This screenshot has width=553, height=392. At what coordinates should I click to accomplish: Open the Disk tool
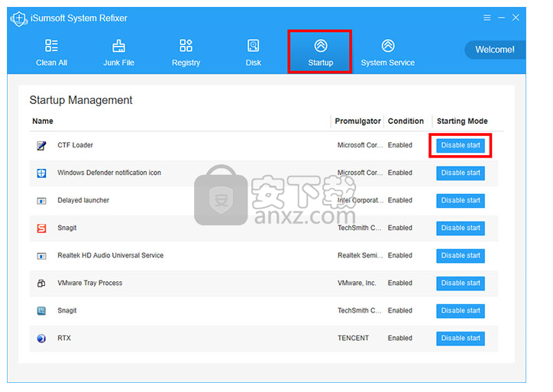[x=254, y=52]
